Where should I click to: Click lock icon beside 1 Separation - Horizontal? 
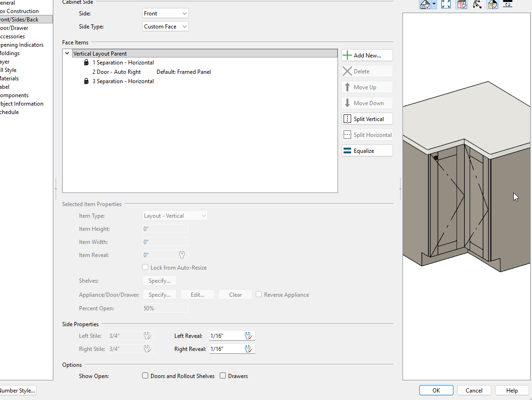[x=86, y=63]
